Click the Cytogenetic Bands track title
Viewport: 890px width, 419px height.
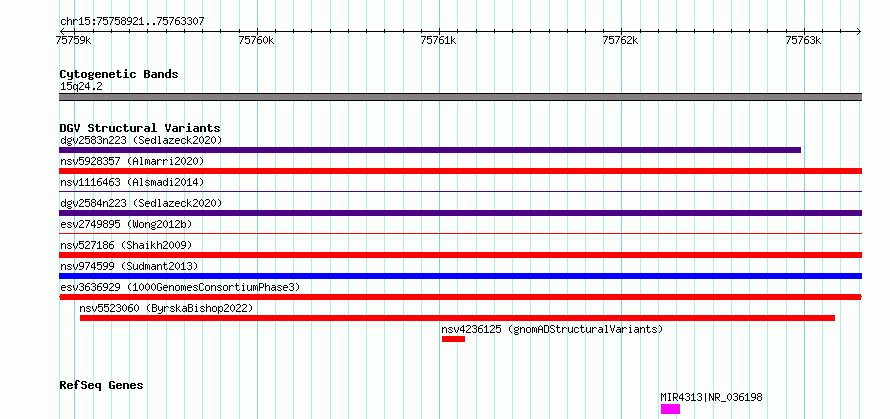119,74
